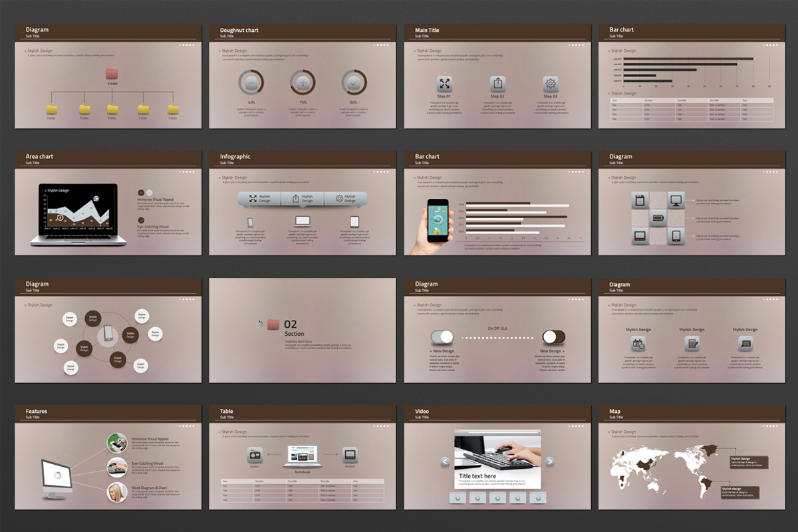Switch the left On Off GUI toggle
The height and width of the screenshot is (532, 798).
point(442,337)
